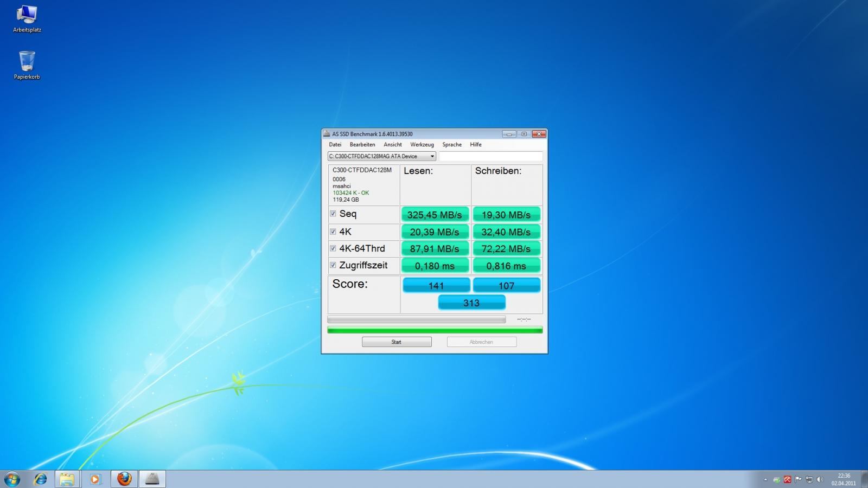The image size is (868, 488).
Task: Click the gray progress bar above the green bar
Action: point(416,319)
